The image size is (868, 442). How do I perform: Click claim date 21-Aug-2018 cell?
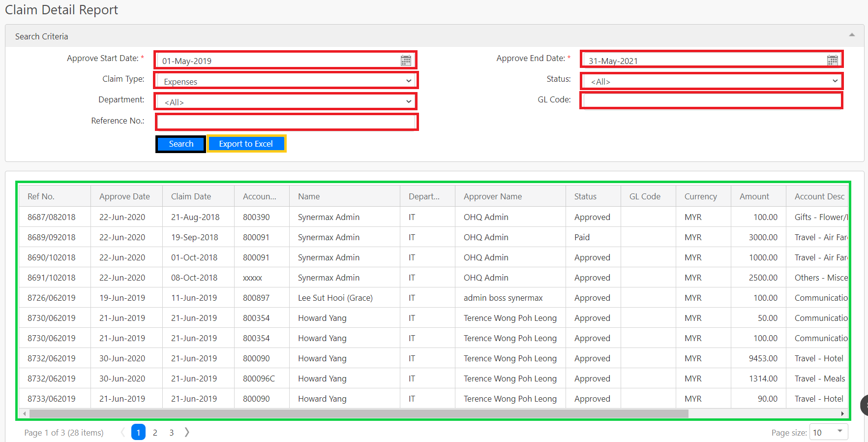coord(198,217)
